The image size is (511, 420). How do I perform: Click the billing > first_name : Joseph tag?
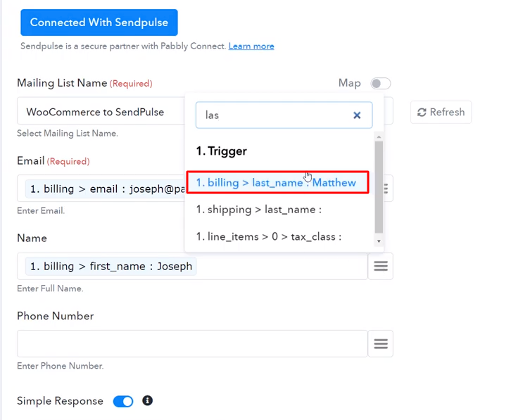[111, 266]
